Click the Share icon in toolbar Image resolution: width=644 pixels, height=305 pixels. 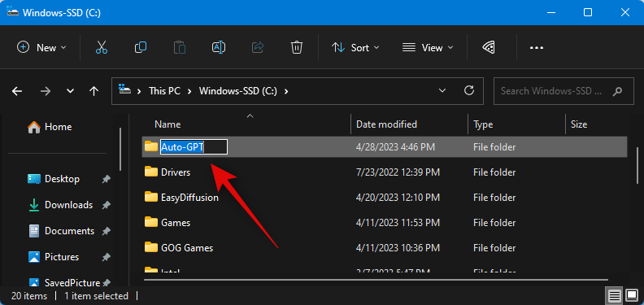pyautogui.click(x=258, y=48)
